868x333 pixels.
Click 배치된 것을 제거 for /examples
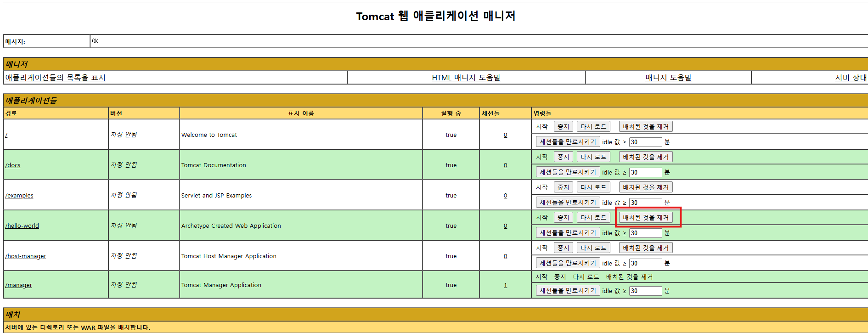[646, 187]
